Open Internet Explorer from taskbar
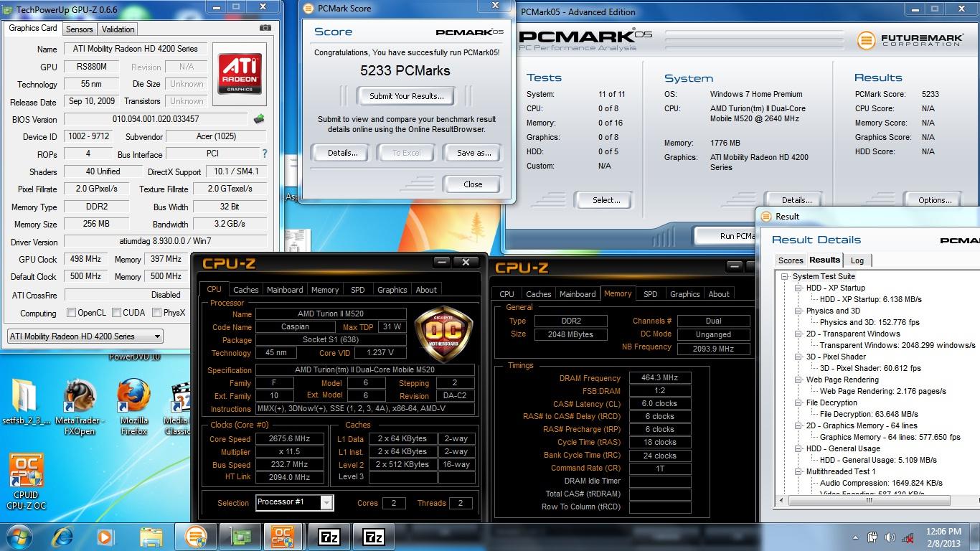 click(63, 536)
